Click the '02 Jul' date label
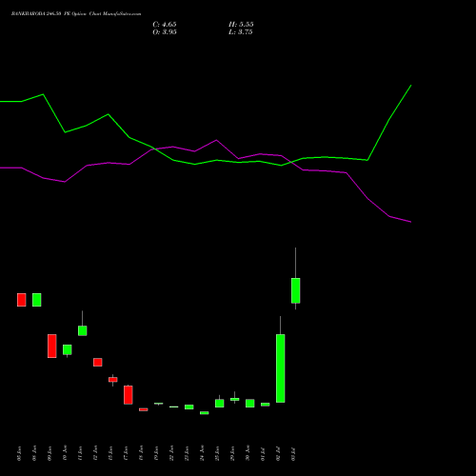The width and height of the screenshot is (476, 476). pyautogui.click(x=278, y=453)
